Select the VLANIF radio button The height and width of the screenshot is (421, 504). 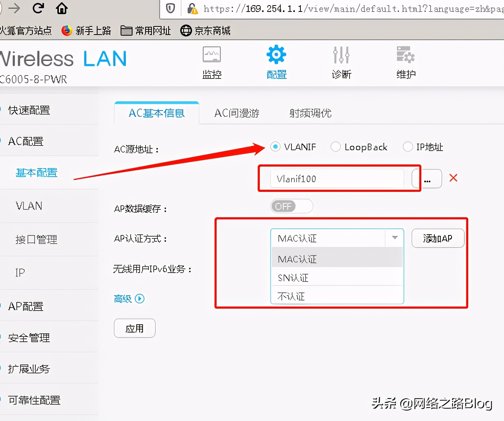point(275,147)
